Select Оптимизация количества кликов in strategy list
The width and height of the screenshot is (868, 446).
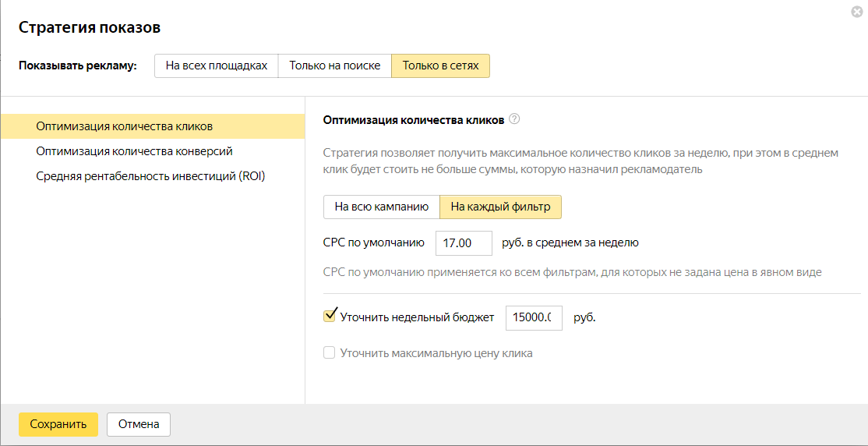125,126
